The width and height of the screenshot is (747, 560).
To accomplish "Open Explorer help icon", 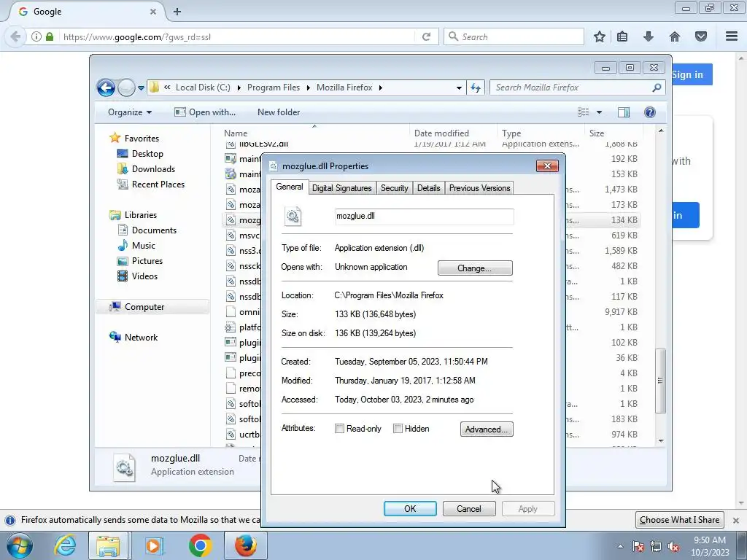I will [650, 112].
